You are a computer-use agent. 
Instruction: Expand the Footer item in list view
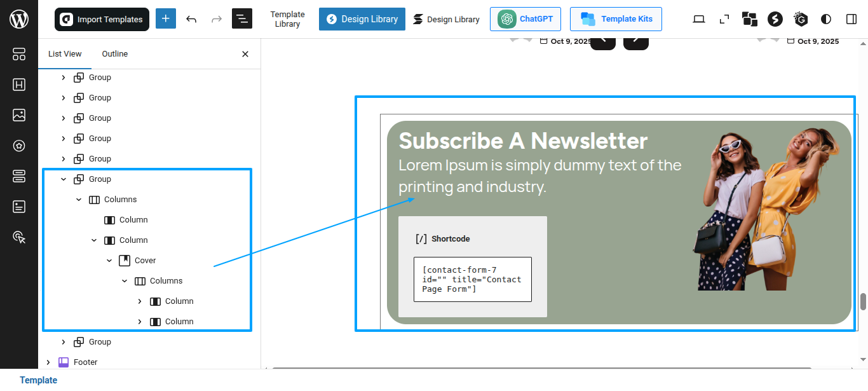tap(48, 362)
